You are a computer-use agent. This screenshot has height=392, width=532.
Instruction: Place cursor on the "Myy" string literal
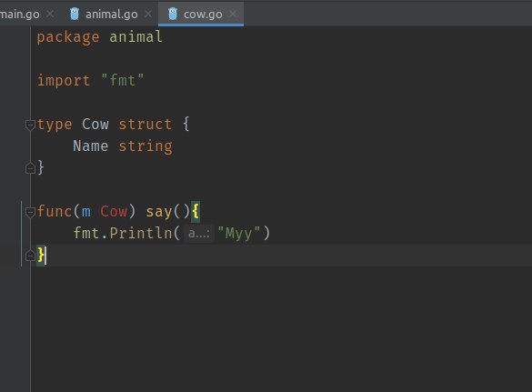click(239, 234)
